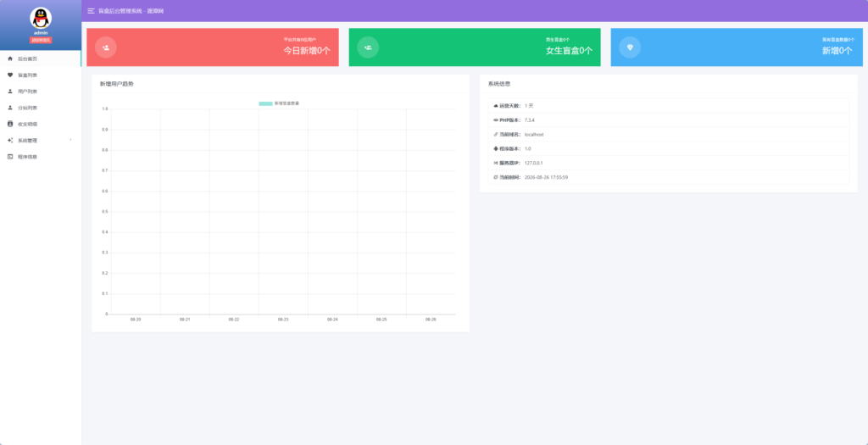Click the heart icon beside 盲盒列表
Screen dimensions: 868x445
click(10, 75)
